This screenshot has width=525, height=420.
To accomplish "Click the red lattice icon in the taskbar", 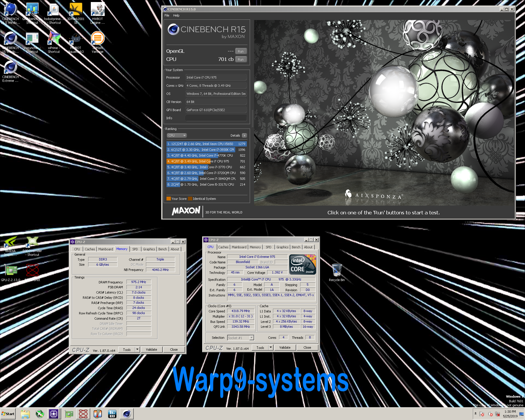I will (x=83, y=414).
